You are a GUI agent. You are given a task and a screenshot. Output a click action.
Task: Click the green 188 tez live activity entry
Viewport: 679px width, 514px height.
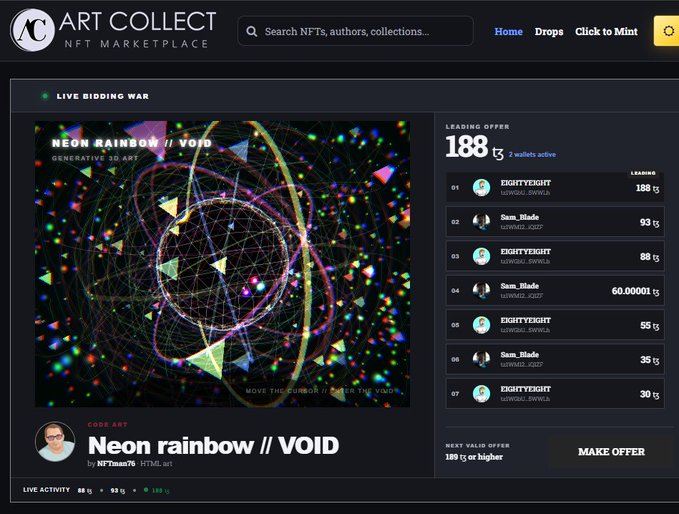pyautogui.click(x=157, y=491)
